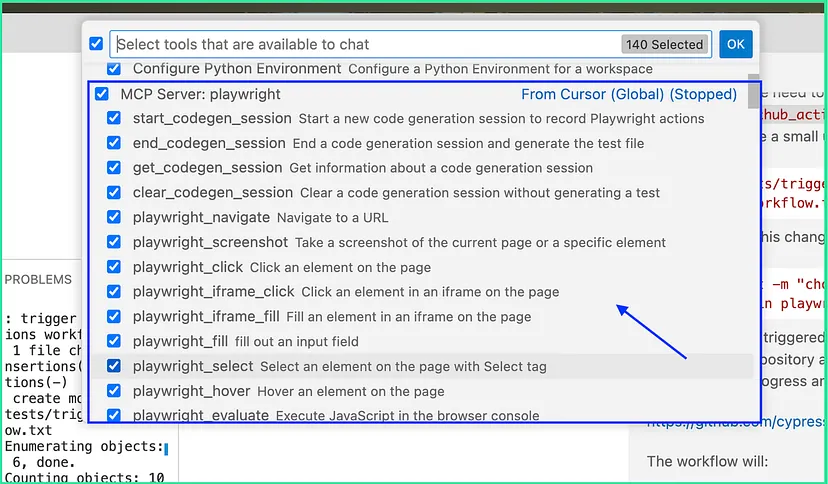Click 'Enumerating objects:' terminal line
The image size is (828, 484).
[x=84, y=447]
